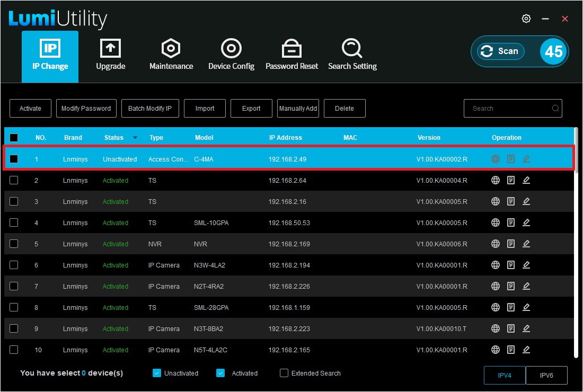Switch to the IP Change tab
The image size is (583, 392).
click(x=50, y=57)
